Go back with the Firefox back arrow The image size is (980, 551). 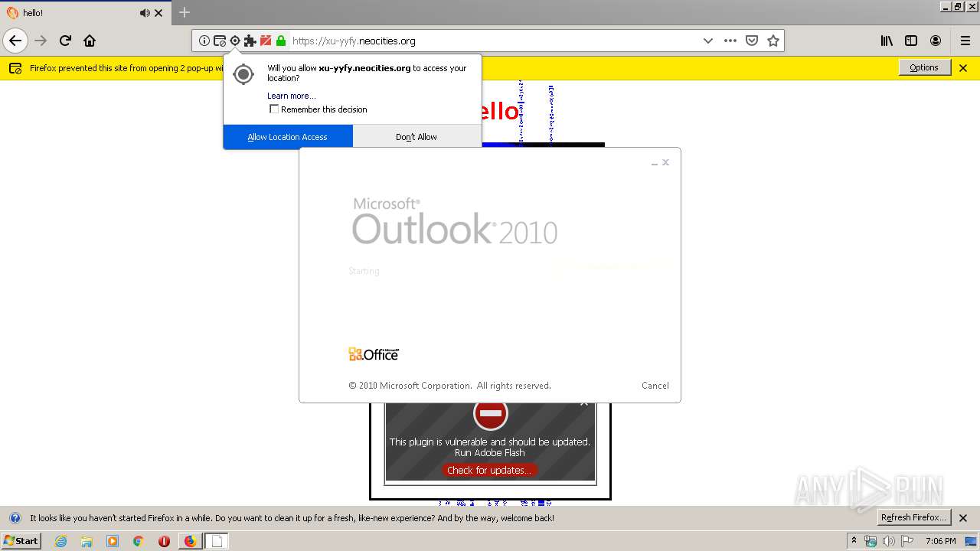click(15, 41)
